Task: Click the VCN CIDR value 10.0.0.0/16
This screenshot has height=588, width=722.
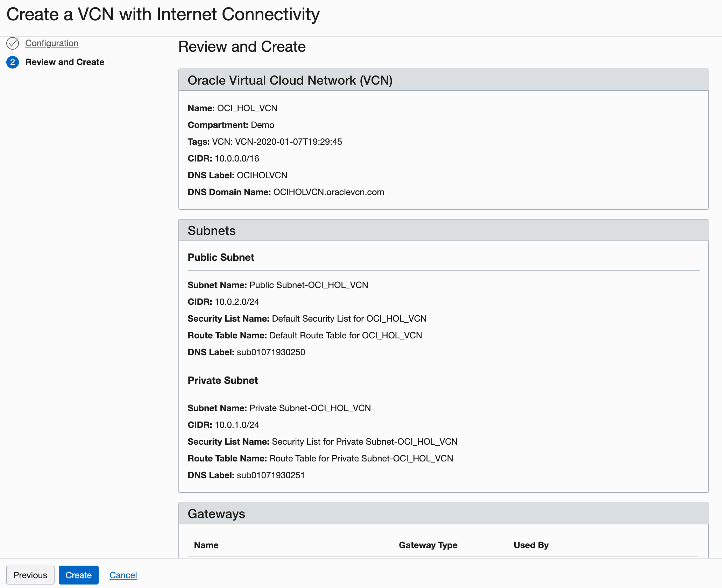Action: tap(237, 159)
